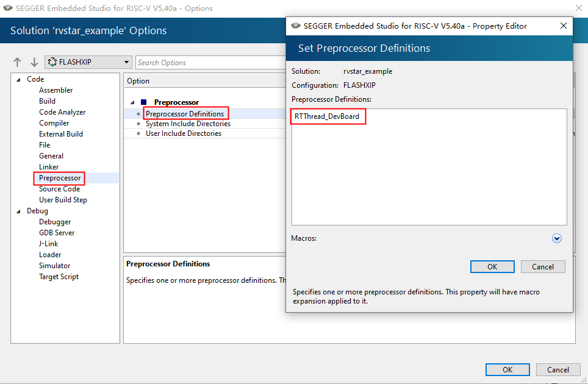Confirm with OK in Property Editor
Screen dimensions: 588x384
[x=492, y=267]
